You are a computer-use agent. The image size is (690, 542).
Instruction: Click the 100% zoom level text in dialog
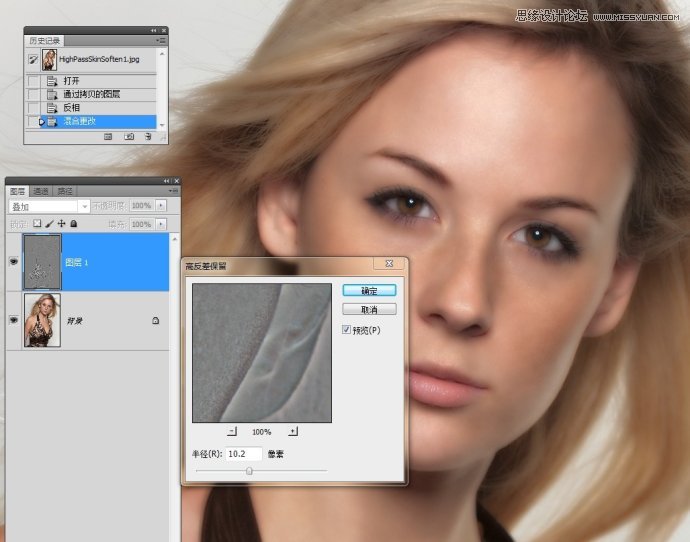click(x=261, y=432)
